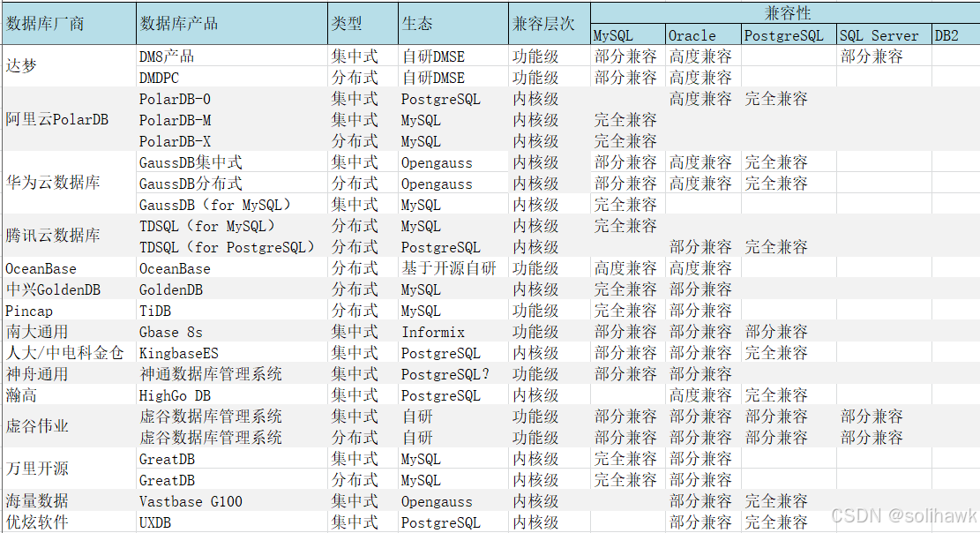Click the SQL Server column header
Screen dimensions: 980x533
[885, 35]
